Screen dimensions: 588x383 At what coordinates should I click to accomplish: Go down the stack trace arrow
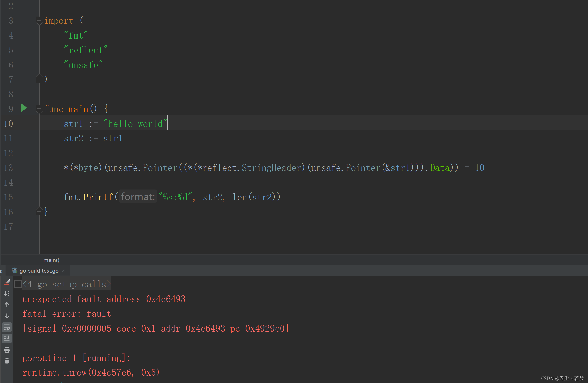tap(7, 316)
